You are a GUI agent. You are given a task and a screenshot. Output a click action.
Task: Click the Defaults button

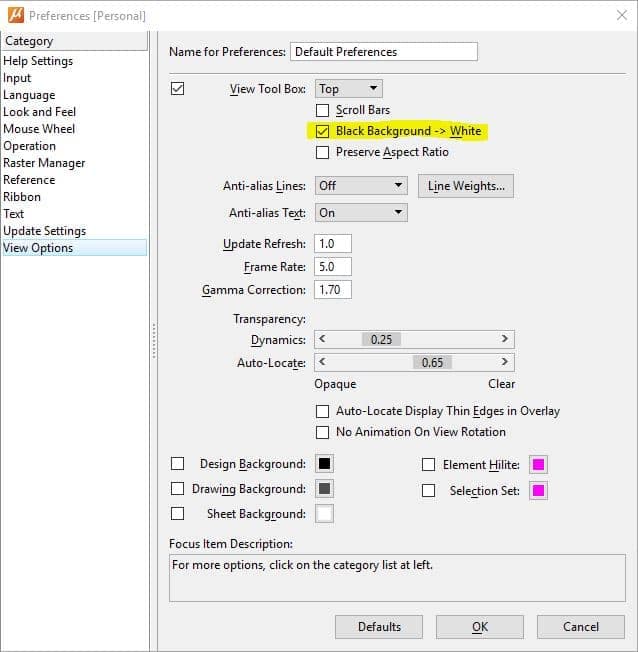click(x=379, y=627)
